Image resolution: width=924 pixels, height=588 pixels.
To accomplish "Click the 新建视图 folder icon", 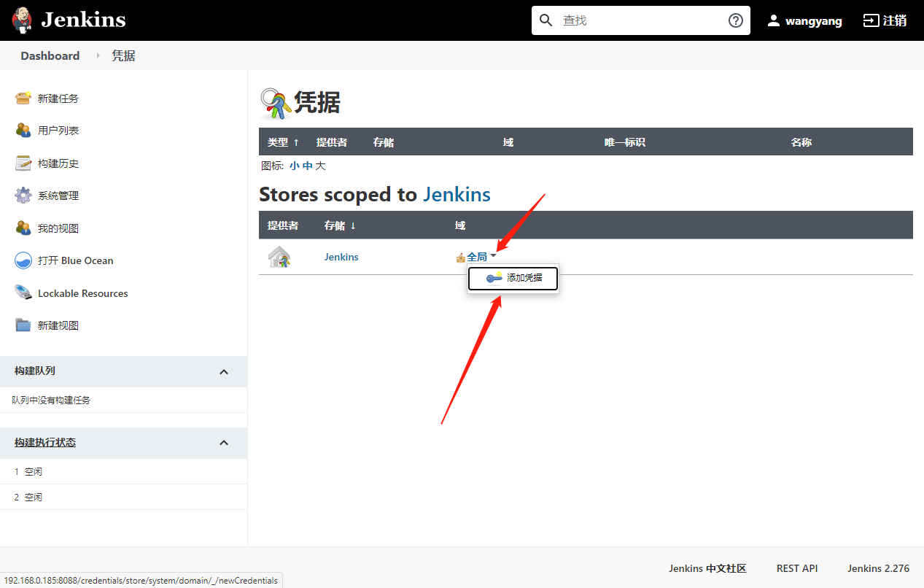I will pyautogui.click(x=23, y=325).
